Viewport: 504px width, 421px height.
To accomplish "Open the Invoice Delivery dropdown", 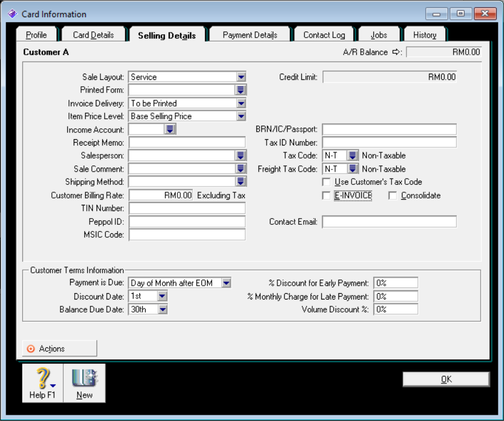I will 241,103.
